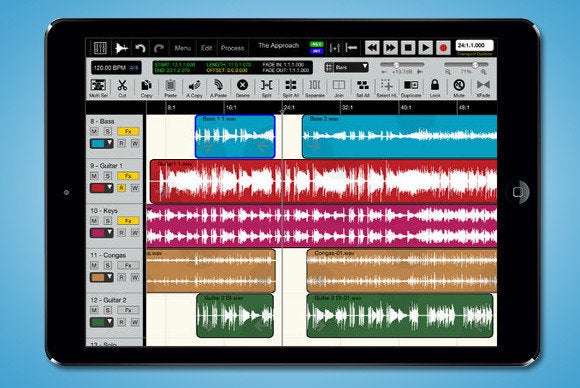Click the airplane icon in top bar
Viewport: 580px width, 388px height.
point(121,48)
